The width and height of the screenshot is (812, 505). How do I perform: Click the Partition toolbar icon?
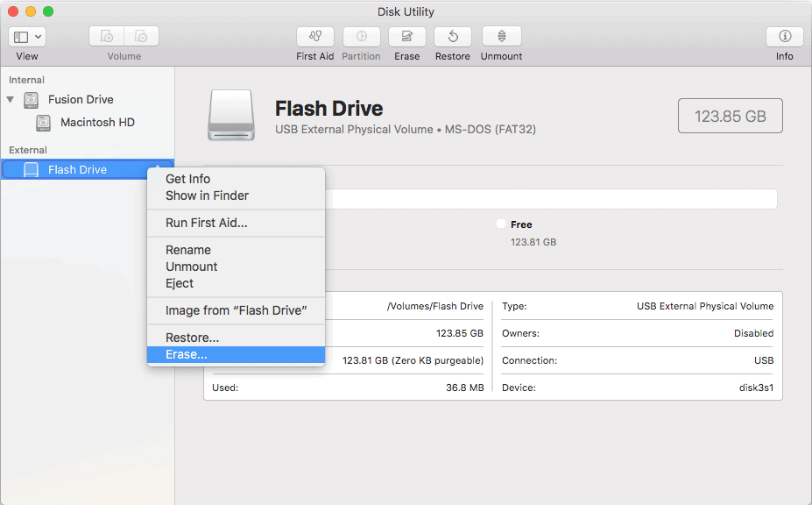point(362,37)
